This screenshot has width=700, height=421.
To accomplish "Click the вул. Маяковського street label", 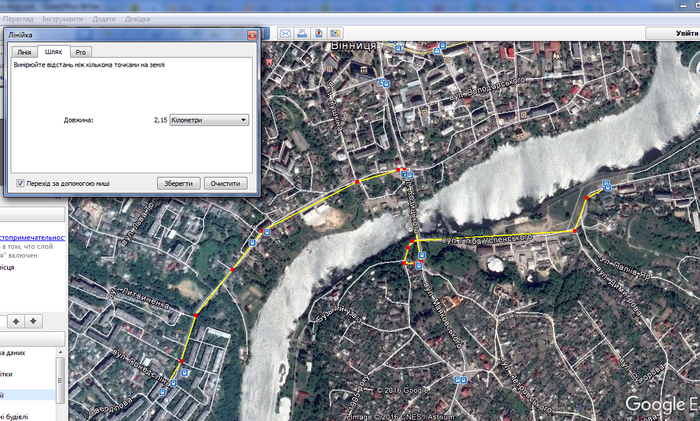I will (441, 314).
